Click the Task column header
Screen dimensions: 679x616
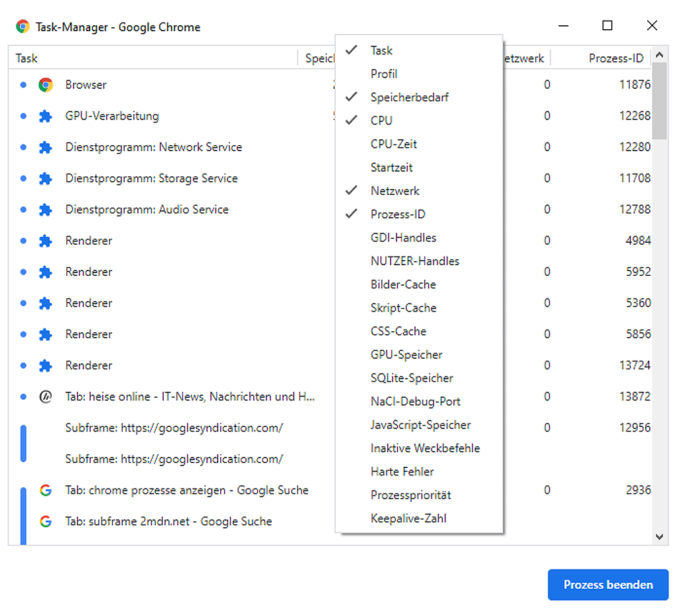tap(27, 58)
